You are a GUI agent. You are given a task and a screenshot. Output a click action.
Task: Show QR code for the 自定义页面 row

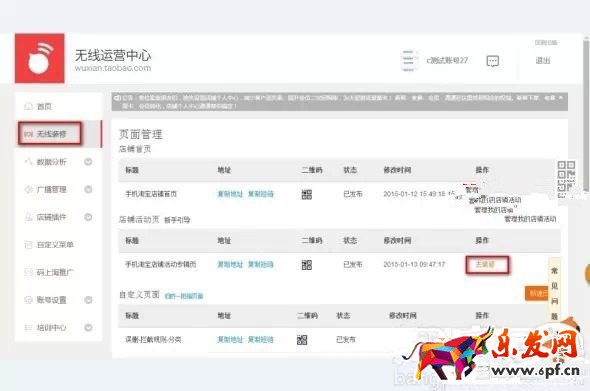[302, 340]
